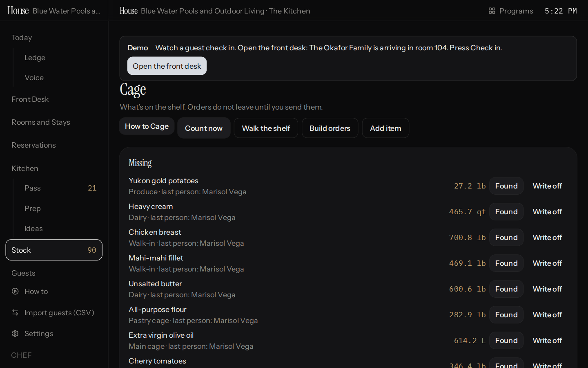Write off All-purpose flour
The height and width of the screenshot is (368, 588).
coord(547,315)
